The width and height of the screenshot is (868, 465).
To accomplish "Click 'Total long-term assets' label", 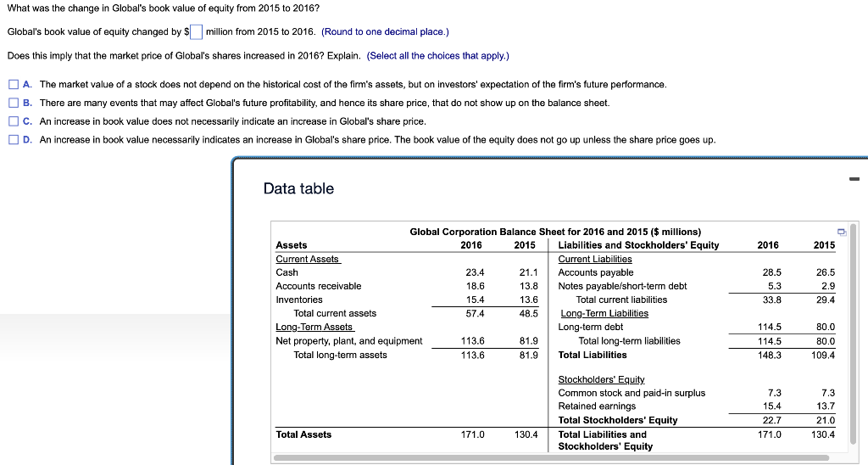I will (340, 355).
